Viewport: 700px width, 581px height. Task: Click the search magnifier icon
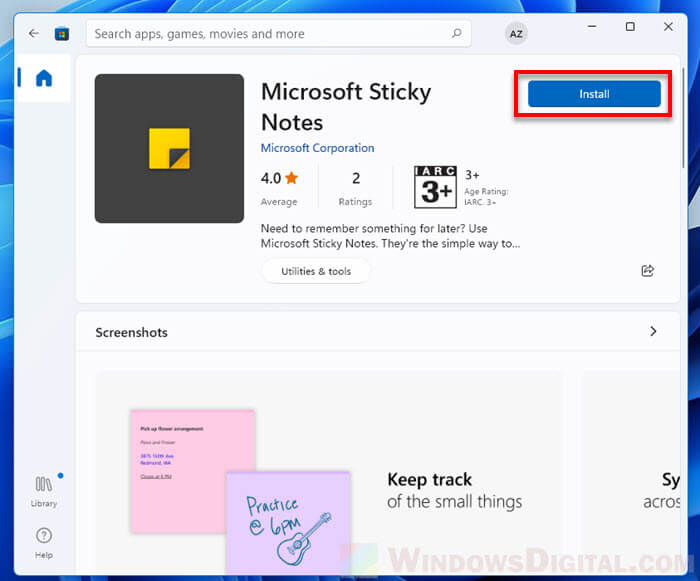tap(456, 33)
